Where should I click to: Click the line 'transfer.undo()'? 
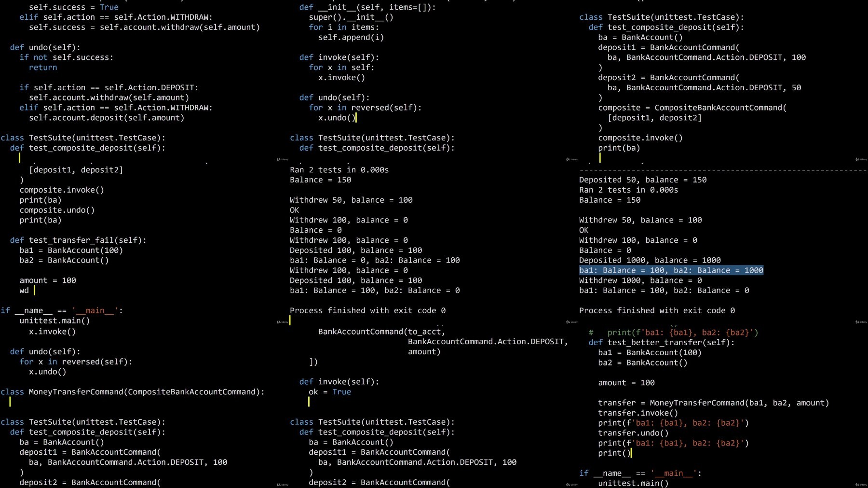(x=633, y=433)
